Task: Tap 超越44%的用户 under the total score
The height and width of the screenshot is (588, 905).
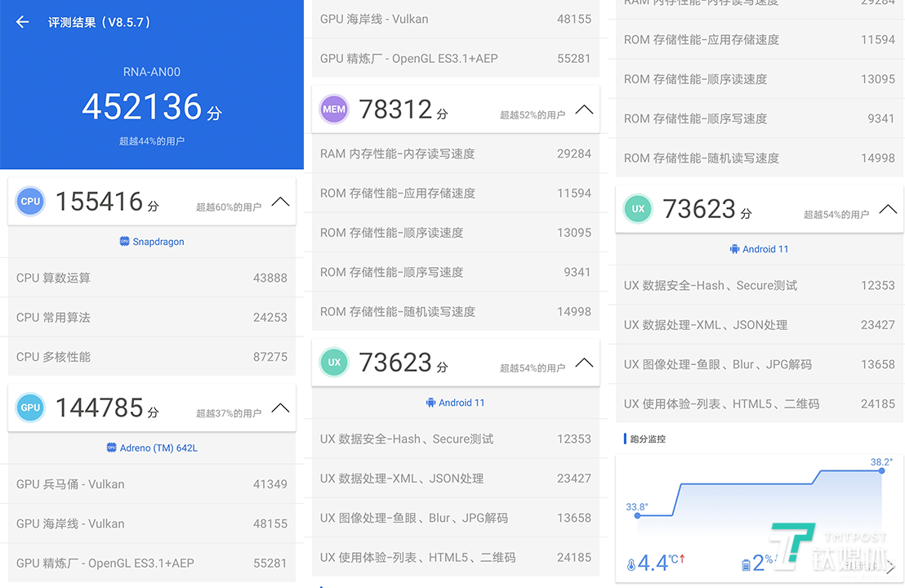Action: [152, 140]
